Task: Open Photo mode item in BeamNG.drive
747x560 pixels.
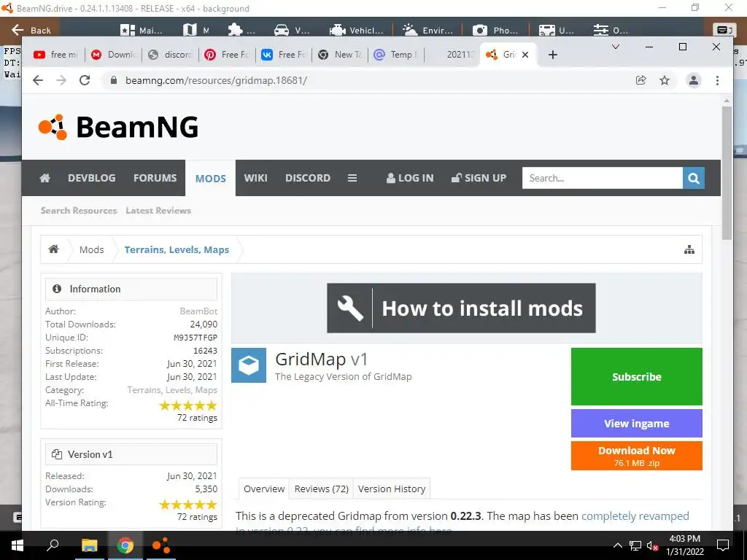Action: pos(495,30)
